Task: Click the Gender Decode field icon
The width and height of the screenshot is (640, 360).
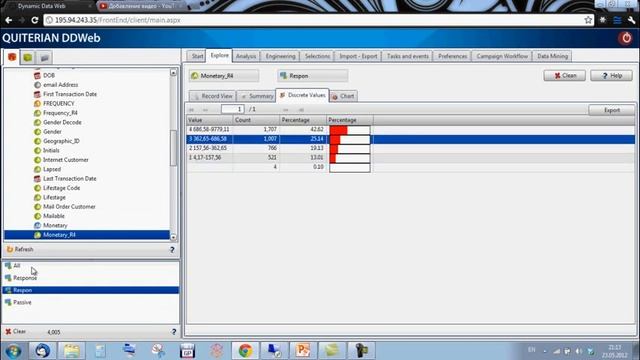Action: click(37, 122)
